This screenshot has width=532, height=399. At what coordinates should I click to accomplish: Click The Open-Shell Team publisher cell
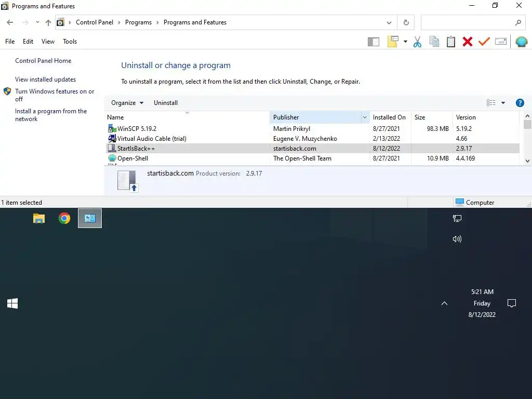[302, 158]
